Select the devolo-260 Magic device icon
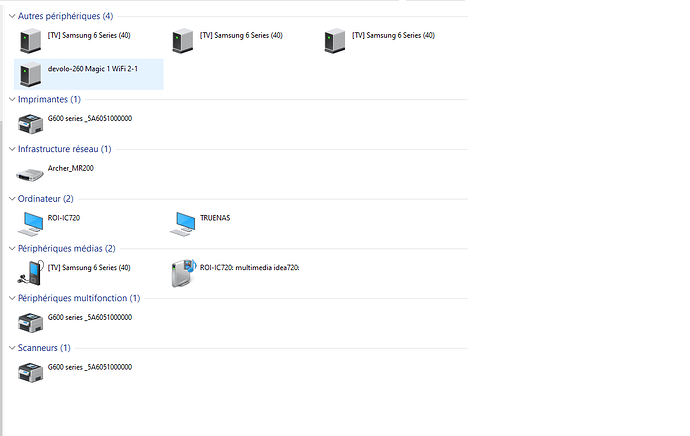This screenshot has height=436, width=690. coord(30,74)
